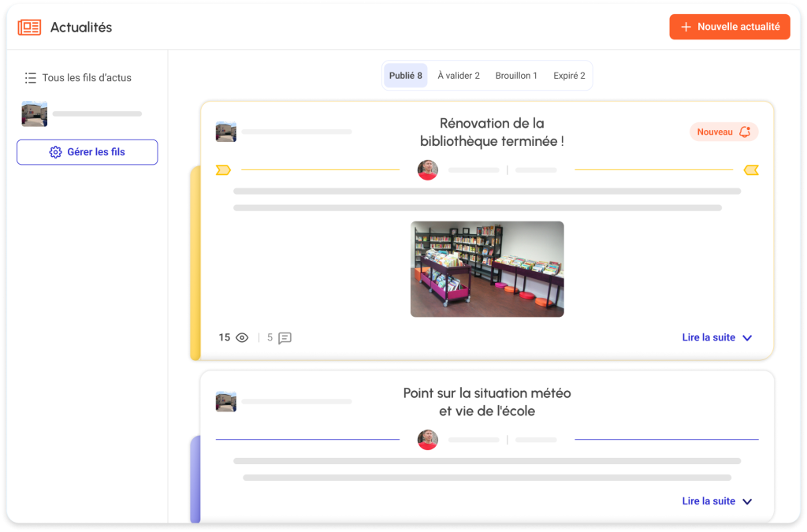Click the right yellow ribbon marker icon

[x=751, y=169]
